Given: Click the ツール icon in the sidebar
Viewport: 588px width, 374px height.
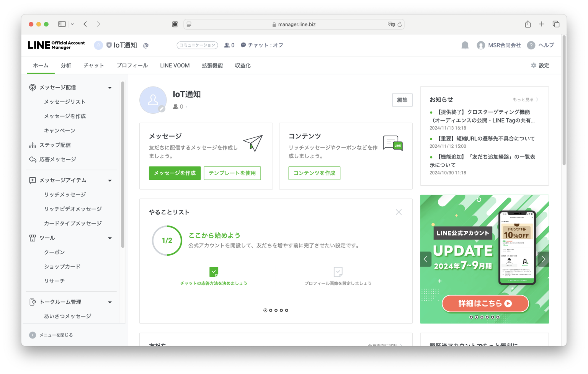Looking at the screenshot, I should pyautogui.click(x=32, y=238).
